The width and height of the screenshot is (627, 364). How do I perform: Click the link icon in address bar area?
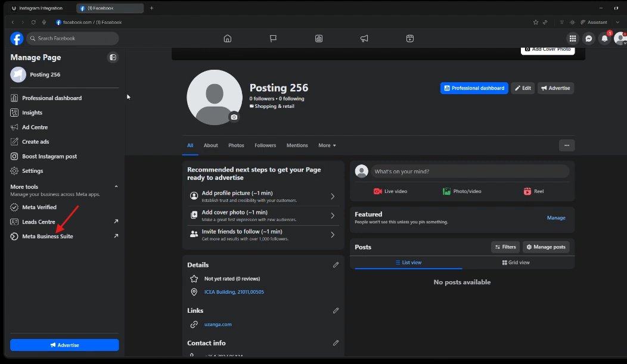click(545, 23)
